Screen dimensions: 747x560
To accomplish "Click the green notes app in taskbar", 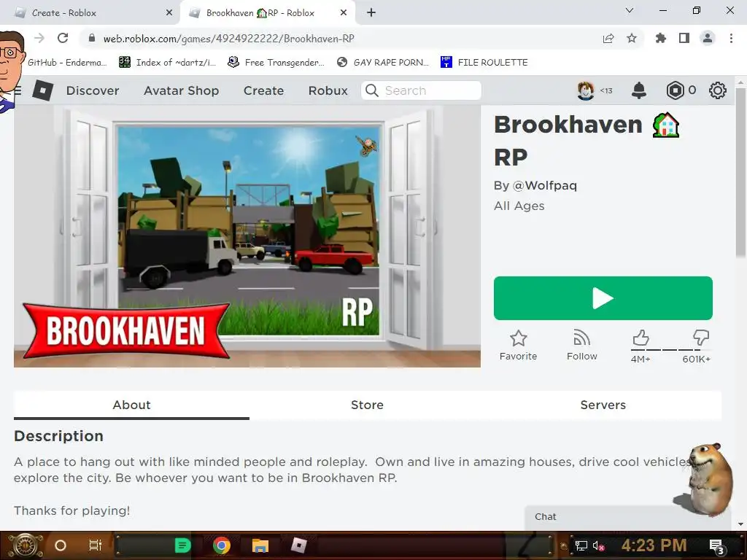I will coord(182,545).
